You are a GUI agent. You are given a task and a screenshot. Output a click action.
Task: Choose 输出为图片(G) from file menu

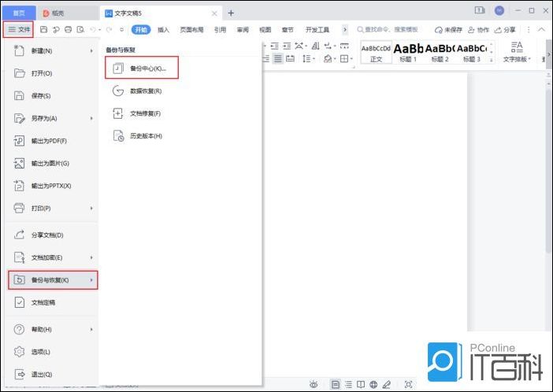coord(52,163)
